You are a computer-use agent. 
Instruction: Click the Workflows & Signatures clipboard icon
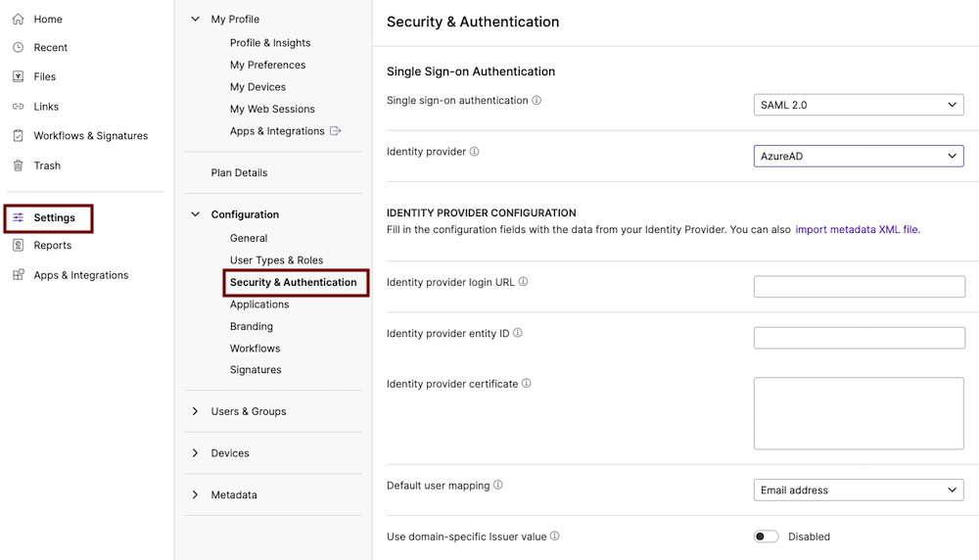tap(18, 135)
